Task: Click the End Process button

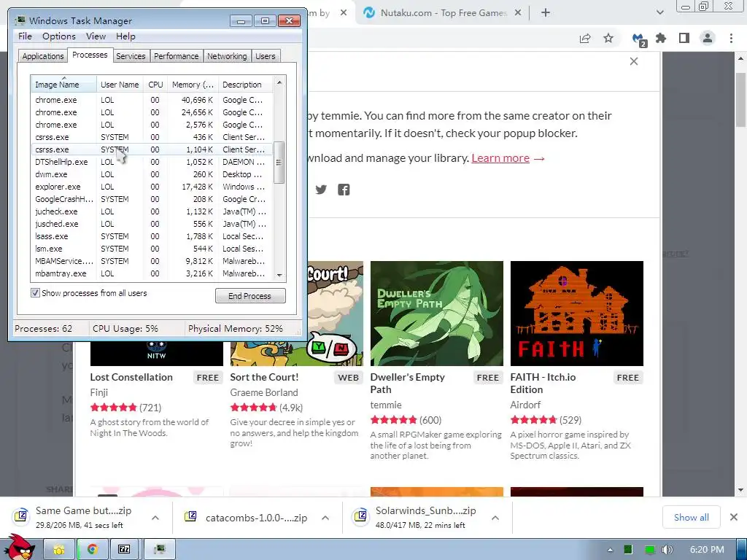Action: [x=250, y=296]
